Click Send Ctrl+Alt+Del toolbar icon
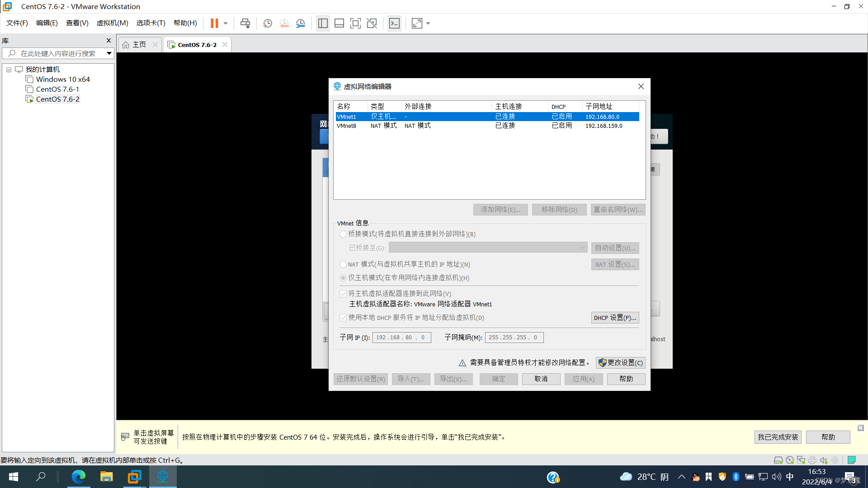 coord(245,23)
